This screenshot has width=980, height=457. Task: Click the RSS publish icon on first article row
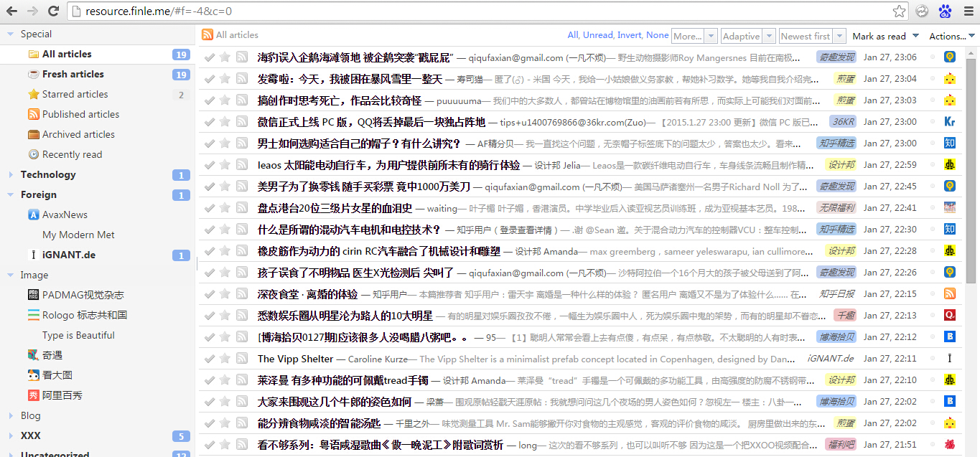click(x=242, y=57)
